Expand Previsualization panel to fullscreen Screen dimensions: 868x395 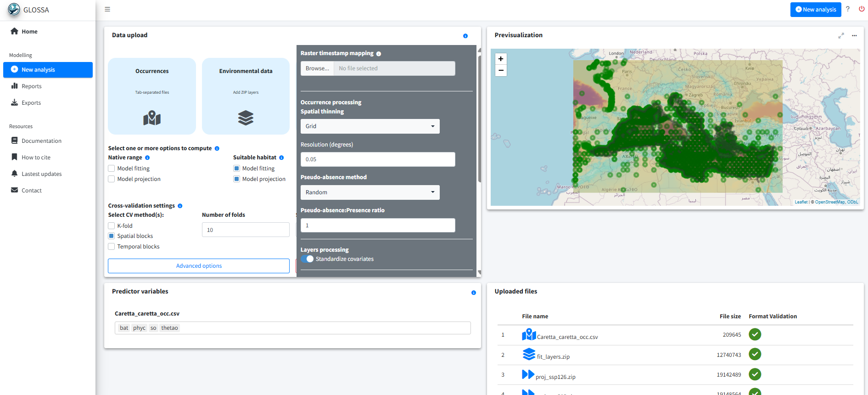pyautogui.click(x=841, y=35)
